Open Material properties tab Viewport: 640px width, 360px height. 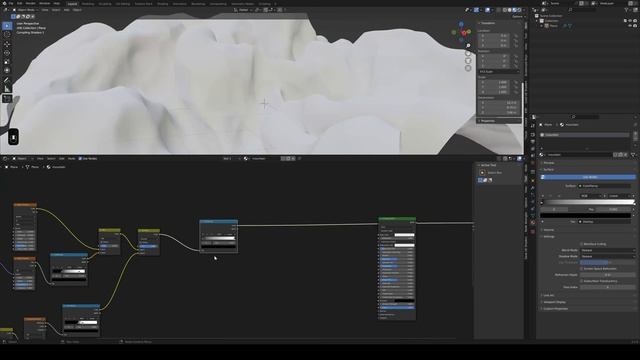(x=533, y=222)
